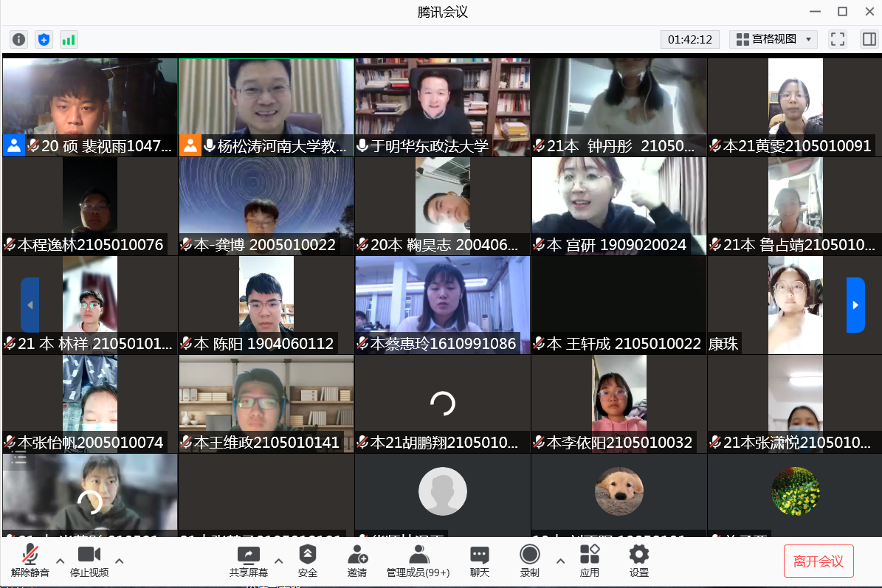Image resolution: width=882 pixels, height=588 pixels.
Task: Go to next page of video grid
Action: pyautogui.click(x=855, y=305)
